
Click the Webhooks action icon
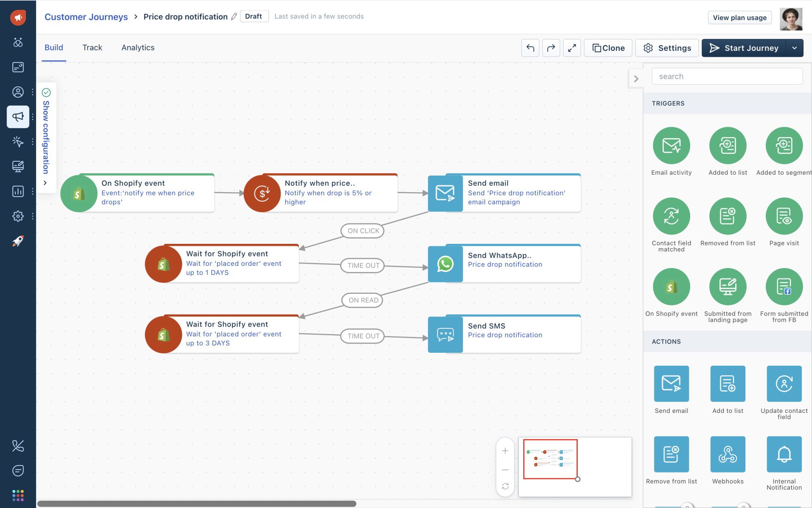(x=728, y=454)
